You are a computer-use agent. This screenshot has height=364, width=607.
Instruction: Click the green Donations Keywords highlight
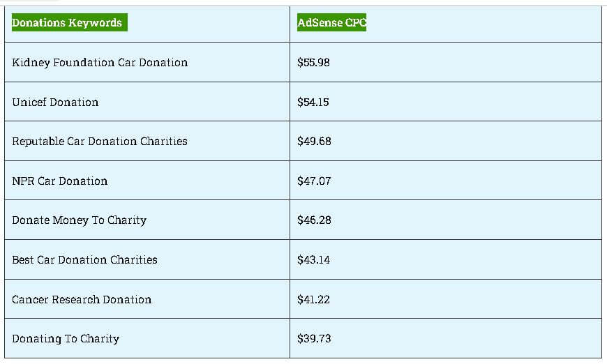[67, 23]
